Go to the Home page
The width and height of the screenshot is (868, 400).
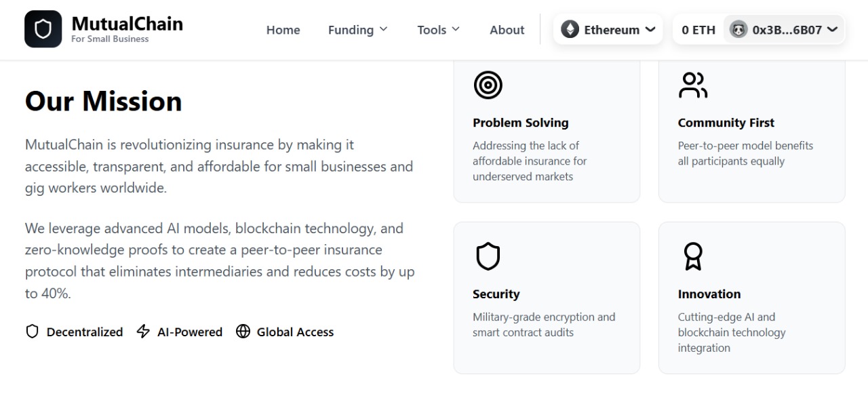(x=283, y=30)
